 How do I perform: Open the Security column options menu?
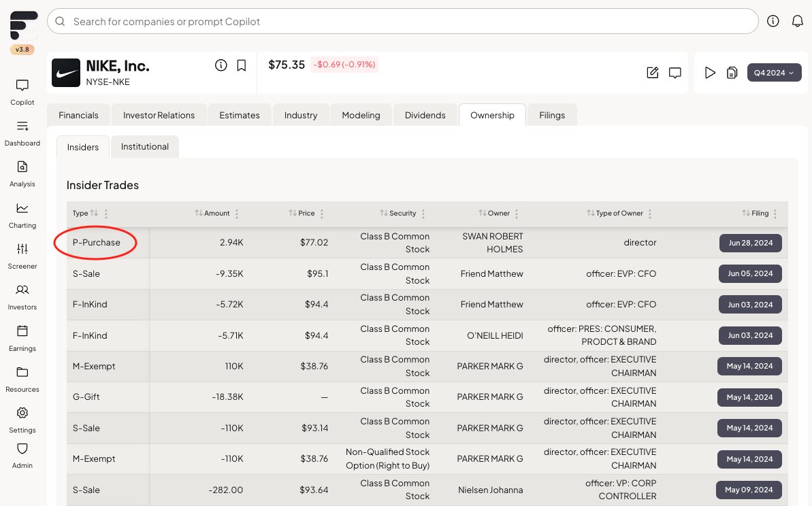click(423, 214)
